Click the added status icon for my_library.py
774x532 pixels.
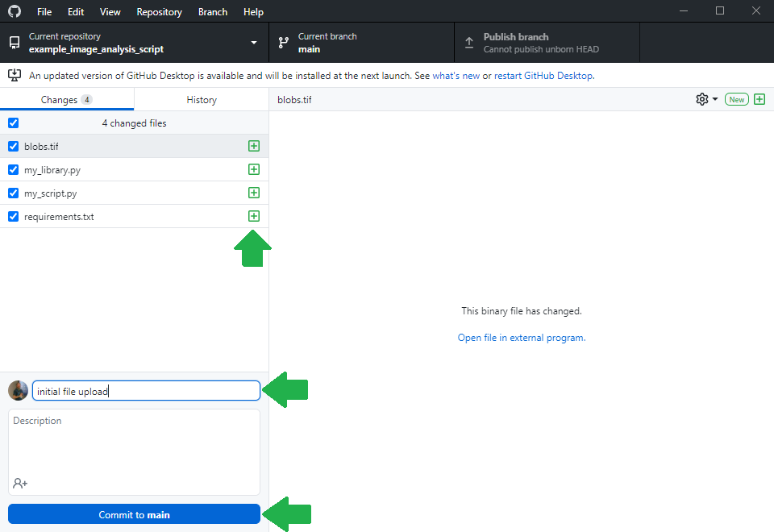click(x=254, y=169)
